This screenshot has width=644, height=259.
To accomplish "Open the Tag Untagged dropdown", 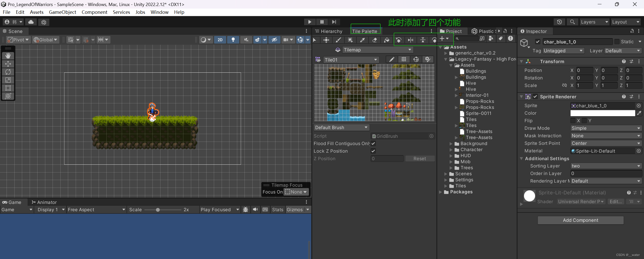I will (x=563, y=51).
